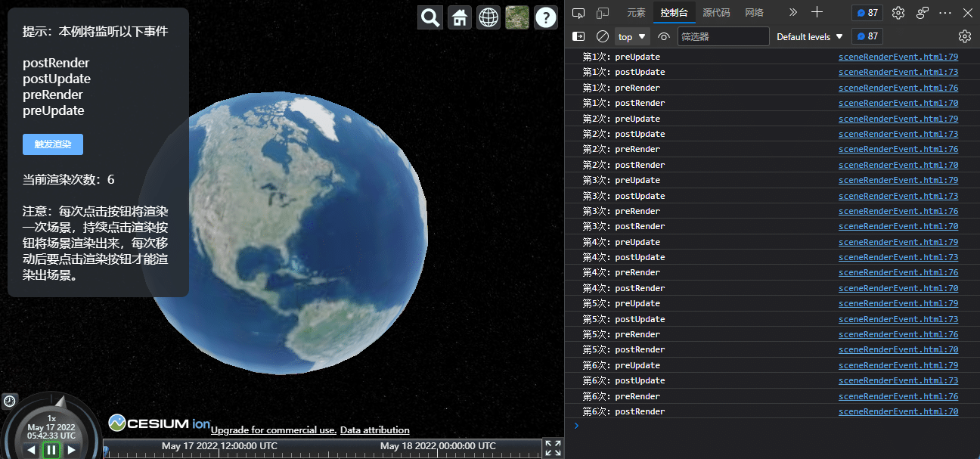Image resolution: width=980 pixels, height=459 pixels.
Task: Open the Cesium ion logo link
Action: point(159,423)
